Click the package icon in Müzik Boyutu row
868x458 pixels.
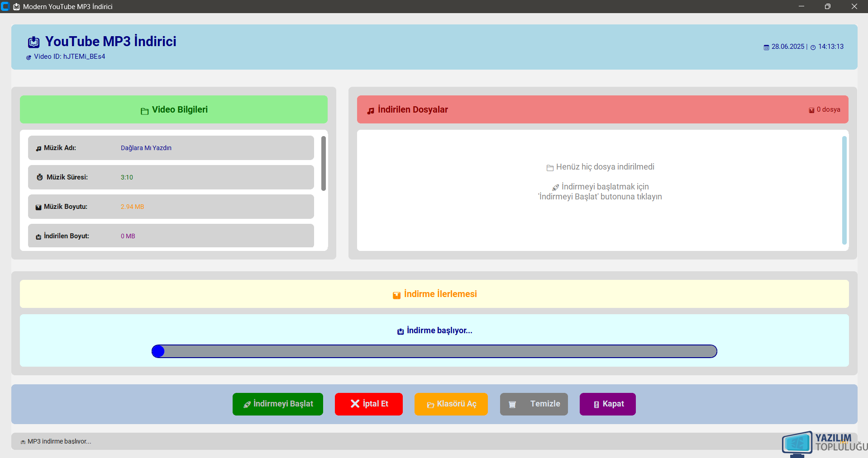[38, 208]
